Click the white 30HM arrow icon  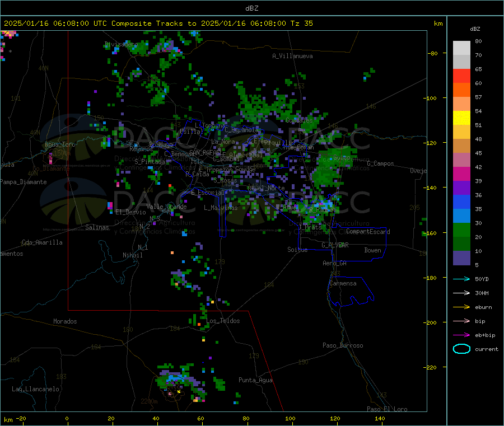pos(461,293)
